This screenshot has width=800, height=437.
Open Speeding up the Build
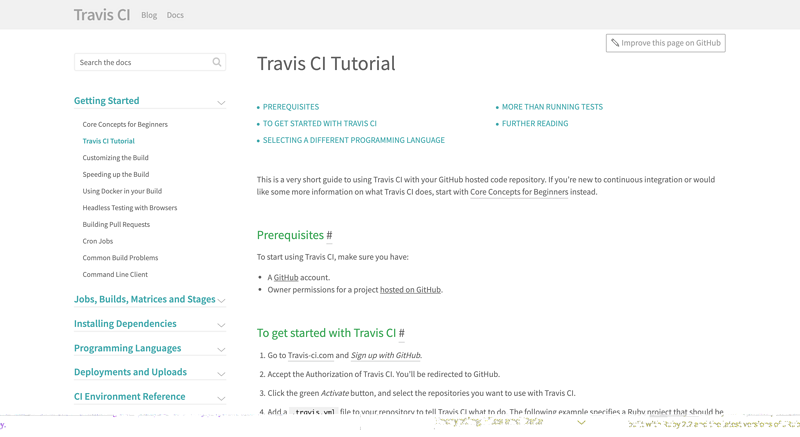click(x=116, y=174)
